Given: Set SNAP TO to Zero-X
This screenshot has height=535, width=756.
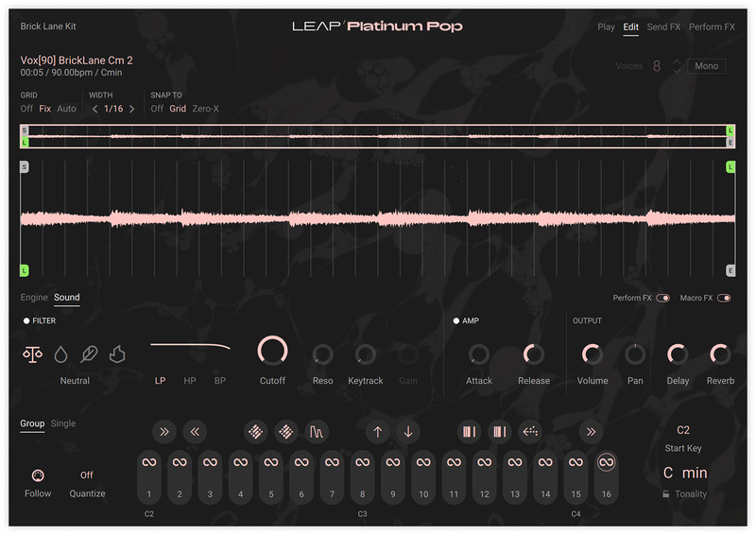Looking at the screenshot, I should [205, 109].
